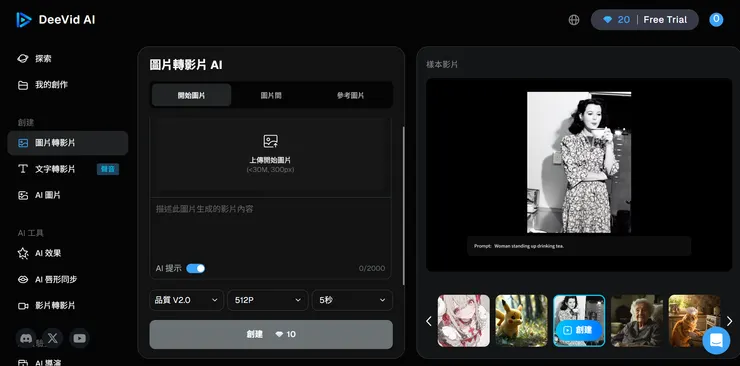Toggle the AI 提示 switch
Screen dimensions: 740x366
(x=195, y=268)
